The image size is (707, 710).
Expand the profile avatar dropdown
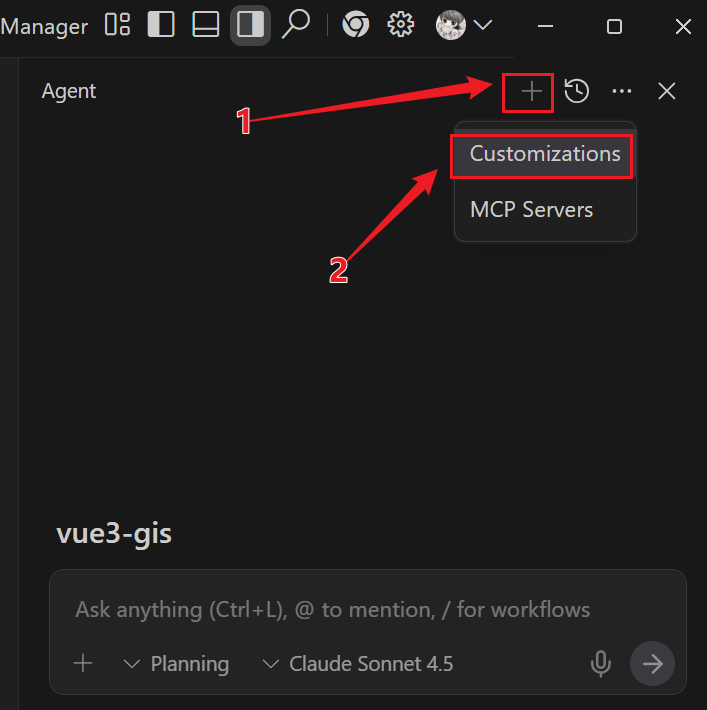(464, 25)
